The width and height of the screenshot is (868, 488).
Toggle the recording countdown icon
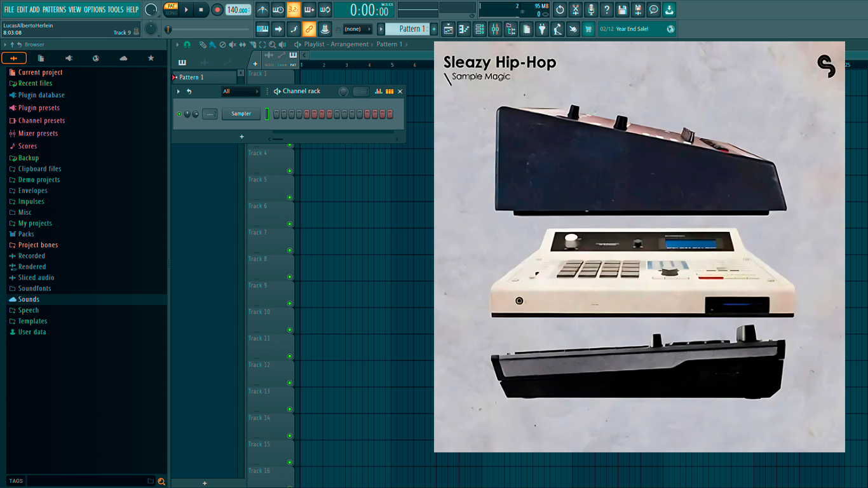tap(294, 10)
